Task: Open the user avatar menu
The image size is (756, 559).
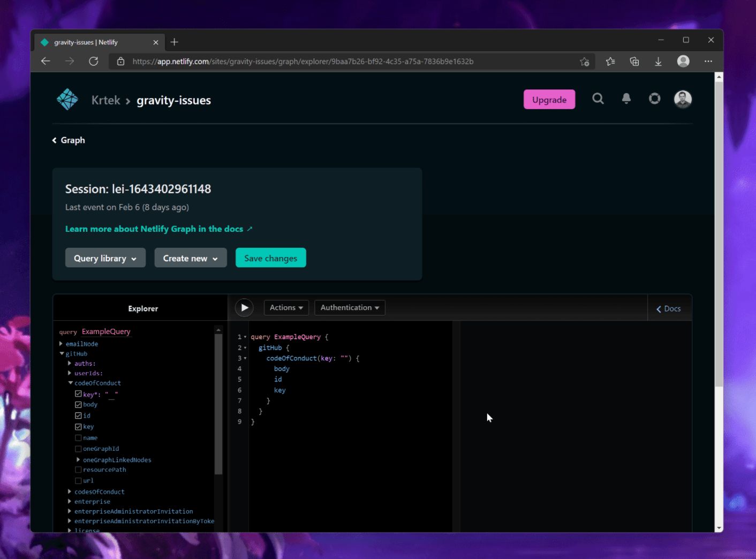Action: pos(683,99)
